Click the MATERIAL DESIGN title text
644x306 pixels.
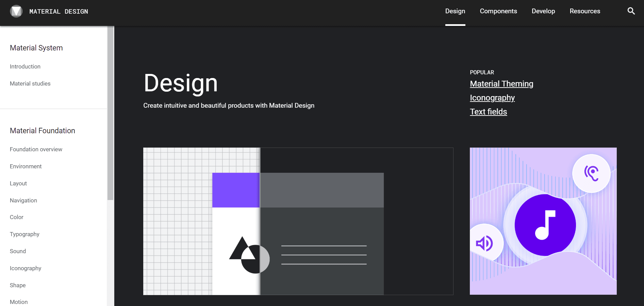tap(59, 12)
